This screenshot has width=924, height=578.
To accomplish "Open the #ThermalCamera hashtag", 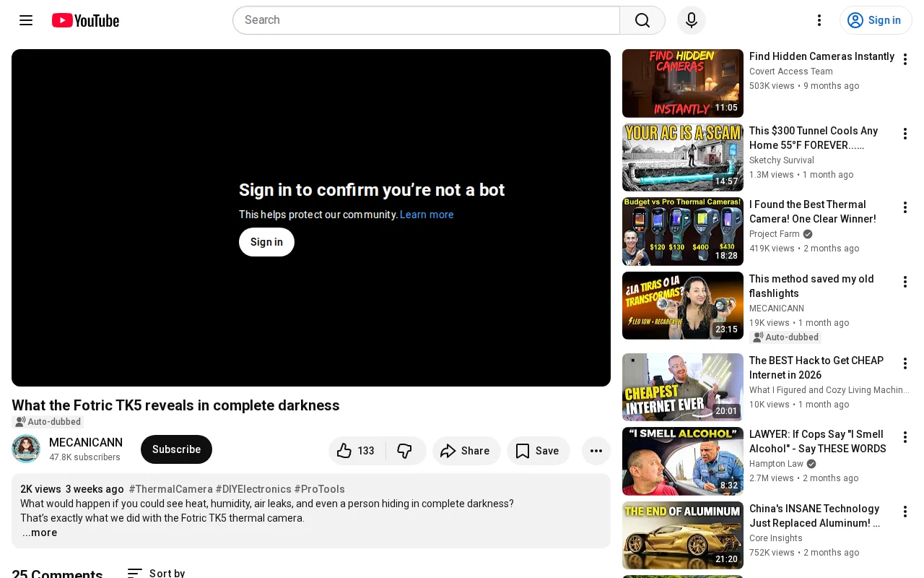I will (170, 489).
